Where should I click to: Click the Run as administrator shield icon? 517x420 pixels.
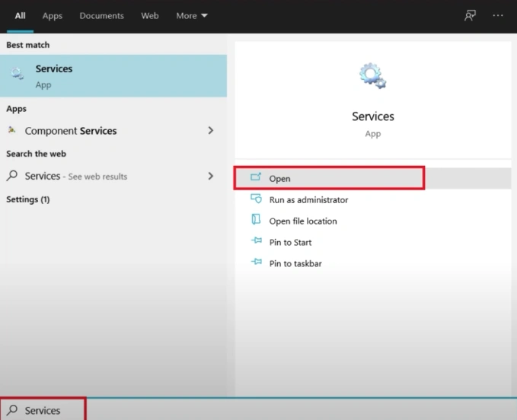point(256,199)
